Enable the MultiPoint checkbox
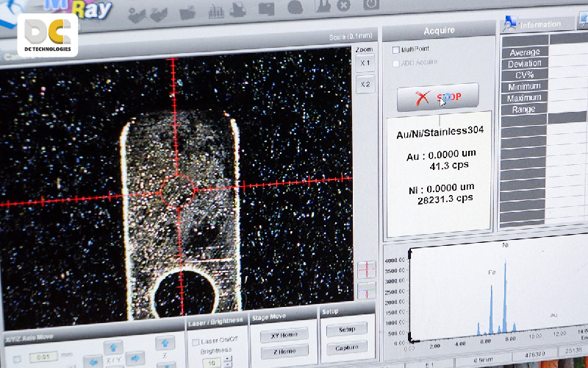588x368 pixels. [x=396, y=49]
